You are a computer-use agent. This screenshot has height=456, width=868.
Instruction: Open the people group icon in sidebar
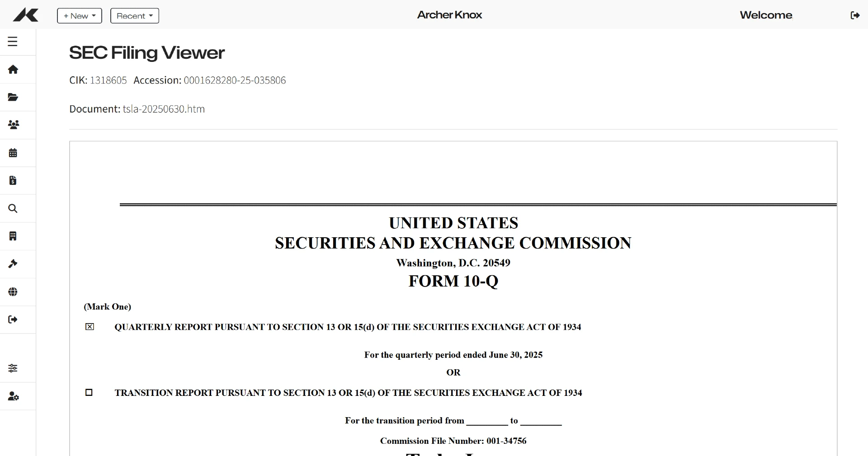(x=14, y=125)
